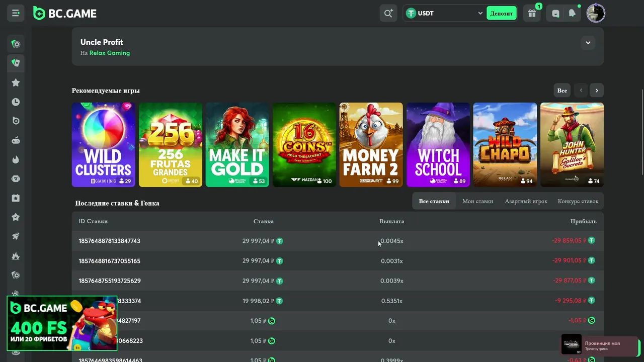Expand the Uncle Profit panel chevron

(588, 43)
